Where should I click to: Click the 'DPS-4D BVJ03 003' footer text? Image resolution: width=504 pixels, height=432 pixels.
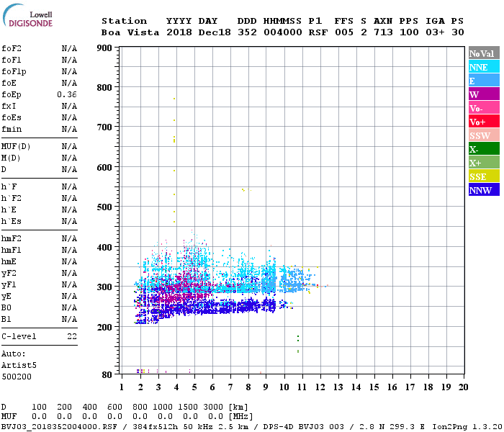pyautogui.click(x=303, y=427)
